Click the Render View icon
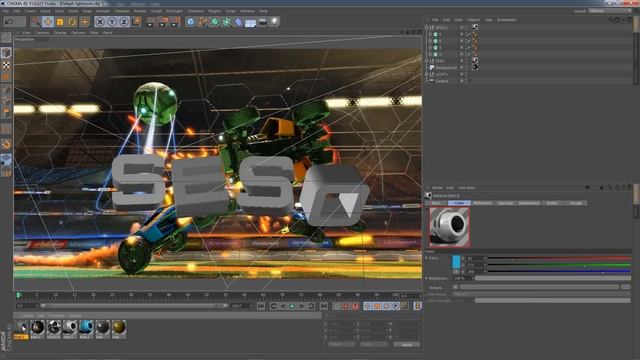This screenshot has width=640, height=360. tap(151, 22)
